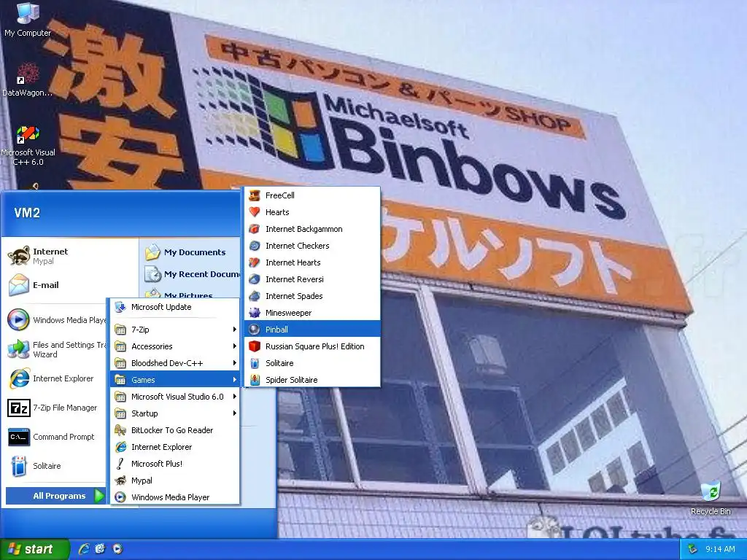Launch Solitaire in the Games submenu

click(x=312, y=363)
